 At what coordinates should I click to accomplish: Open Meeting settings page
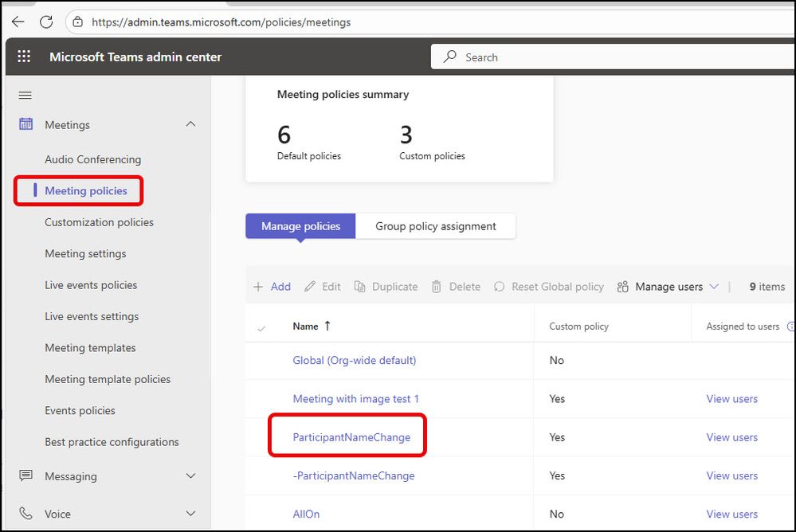click(85, 254)
